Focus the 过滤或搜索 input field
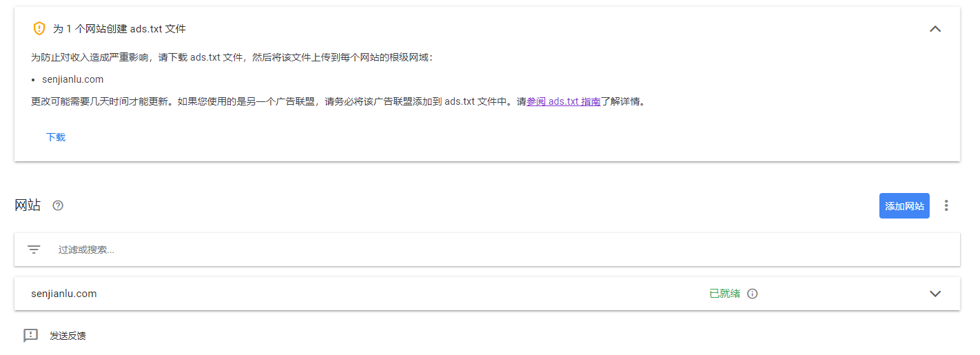This screenshot has height=355, width=980. (487, 250)
